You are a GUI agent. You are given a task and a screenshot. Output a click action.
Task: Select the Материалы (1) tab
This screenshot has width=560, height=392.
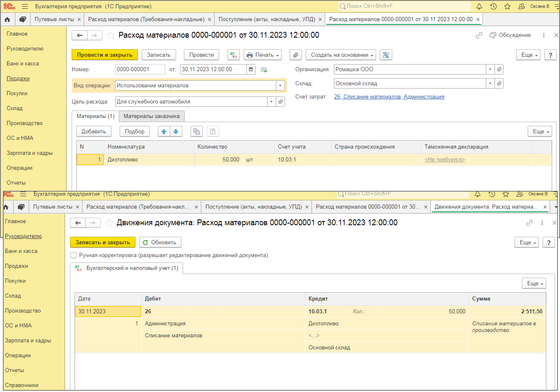pos(96,116)
